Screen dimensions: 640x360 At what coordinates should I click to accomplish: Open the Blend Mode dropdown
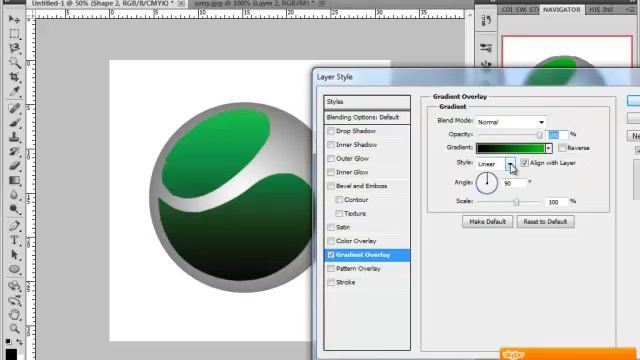coord(511,122)
